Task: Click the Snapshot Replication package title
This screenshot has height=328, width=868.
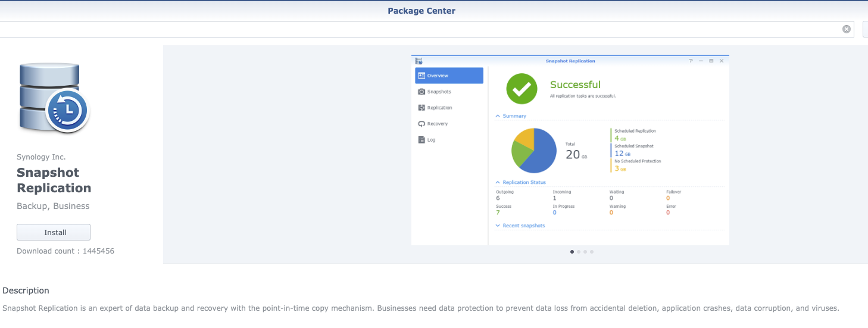Action: click(54, 180)
